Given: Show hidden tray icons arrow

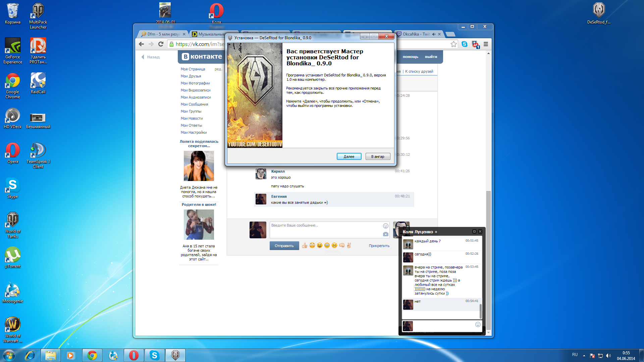Looking at the screenshot, I should [x=584, y=356].
